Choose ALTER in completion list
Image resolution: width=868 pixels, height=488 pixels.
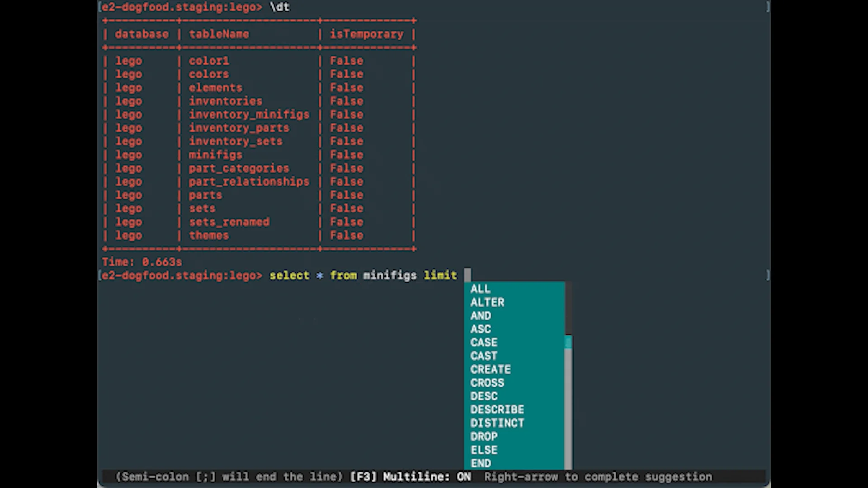[487, 302]
